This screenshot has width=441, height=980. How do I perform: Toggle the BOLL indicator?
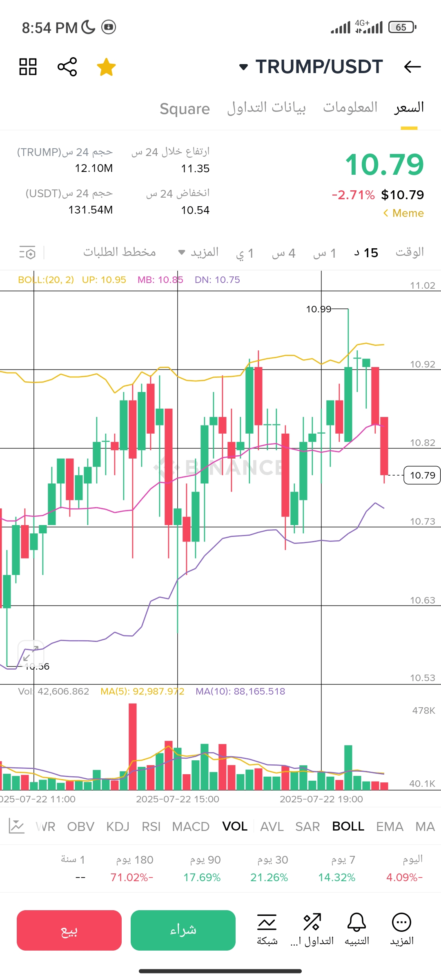tap(348, 826)
